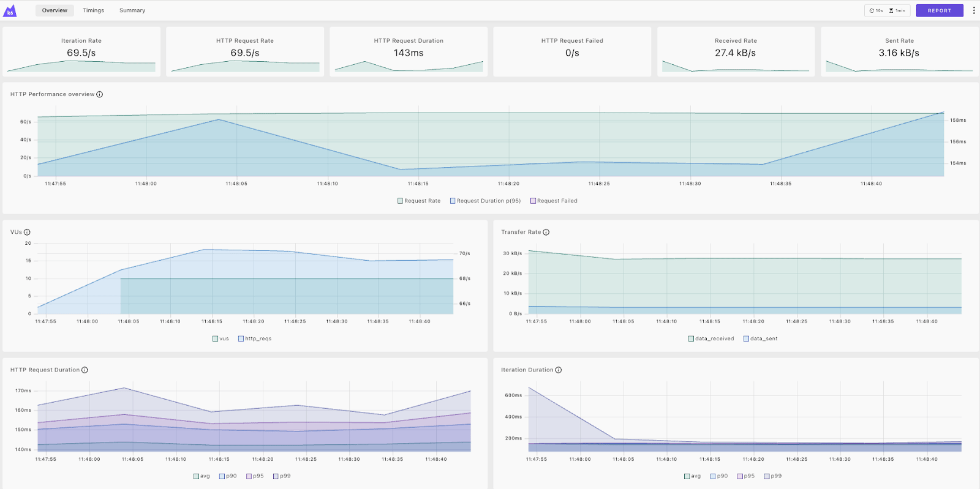This screenshot has width=980, height=489.
Task: Show info icon next to Iteration Duration
Action: coord(558,370)
